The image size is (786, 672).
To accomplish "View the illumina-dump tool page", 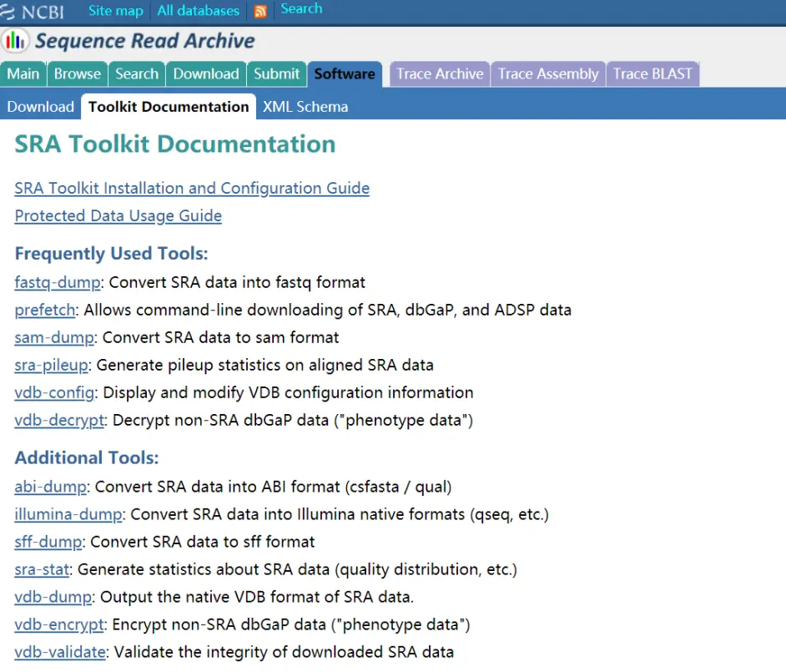I will click(x=68, y=514).
